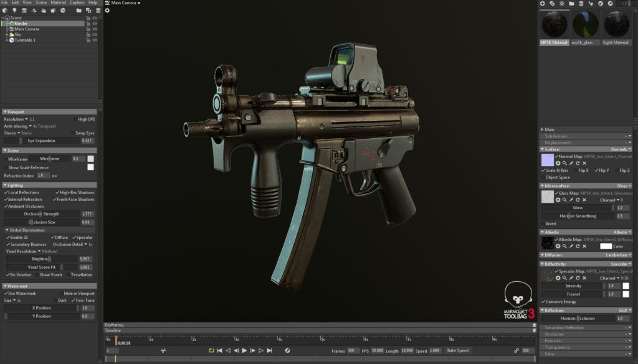Click the new material plus icon
This screenshot has width=638, height=364.
(543, 3)
